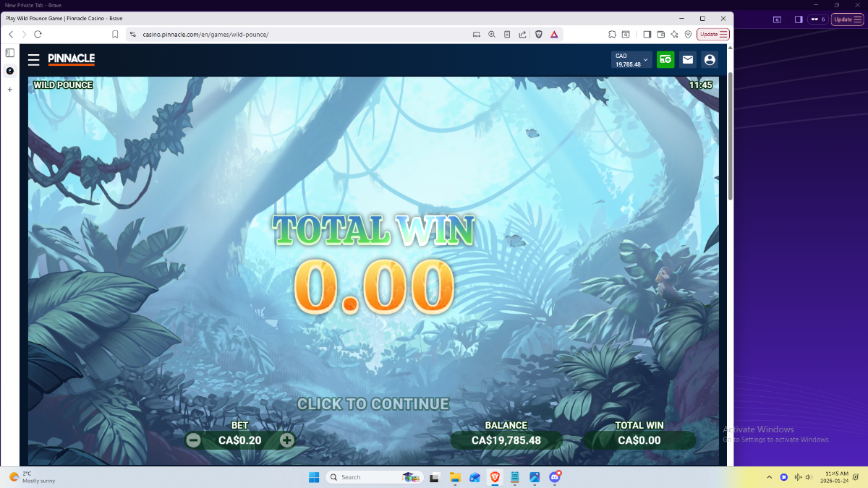The image size is (868, 488).
Task: Click the Brave Rewards triangle icon
Action: [x=554, y=34]
